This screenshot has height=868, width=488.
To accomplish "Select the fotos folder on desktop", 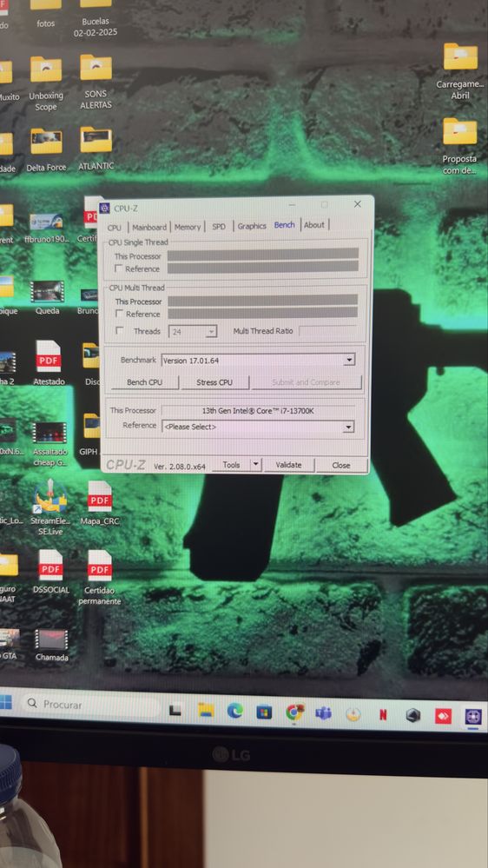I will (46, 14).
